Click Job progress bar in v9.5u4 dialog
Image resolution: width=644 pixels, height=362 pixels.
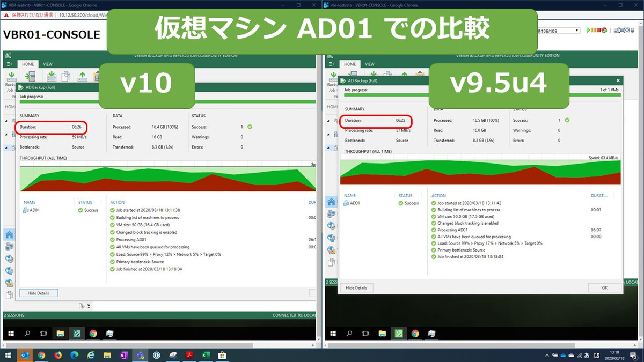(x=482, y=95)
